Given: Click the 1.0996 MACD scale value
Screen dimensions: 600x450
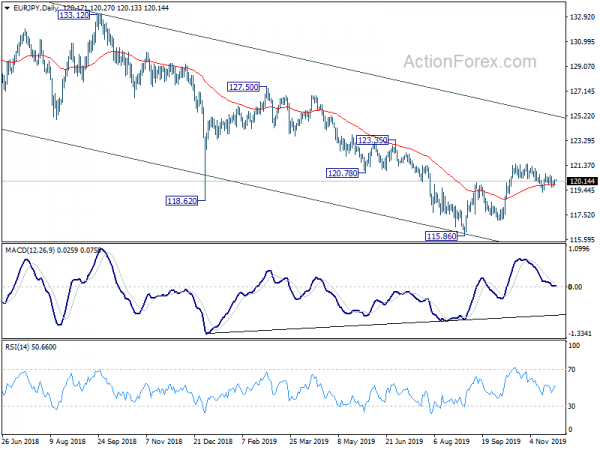Looking at the screenshot, I should [580, 249].
